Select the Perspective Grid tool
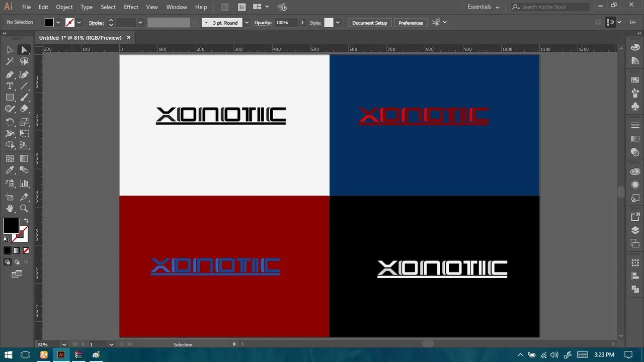The image size is (644, 362). (24, 145)
